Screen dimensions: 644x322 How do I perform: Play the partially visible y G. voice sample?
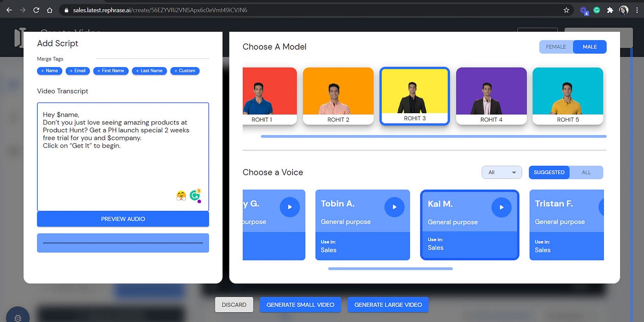290,207
